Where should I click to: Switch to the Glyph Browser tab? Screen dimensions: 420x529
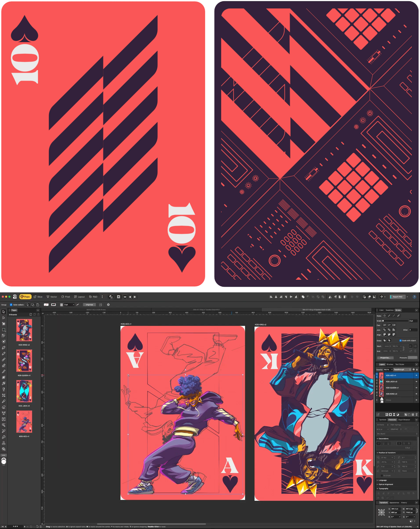tap(404, 420)
